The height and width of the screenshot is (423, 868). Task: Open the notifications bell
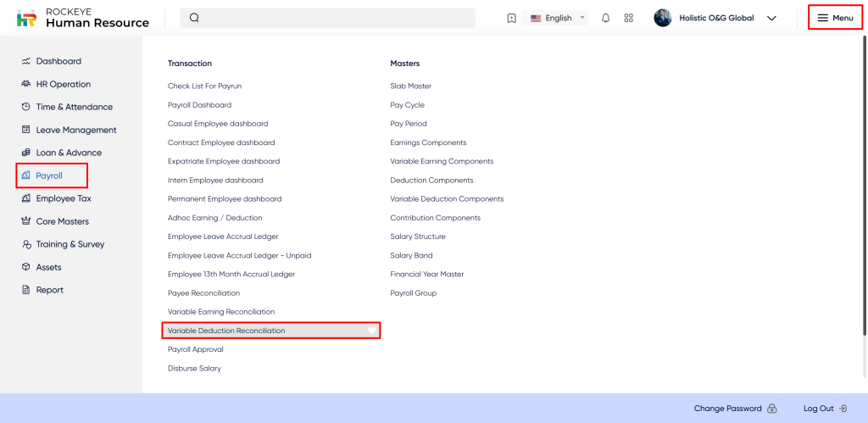pyautogui.click(x=605, y=18)
